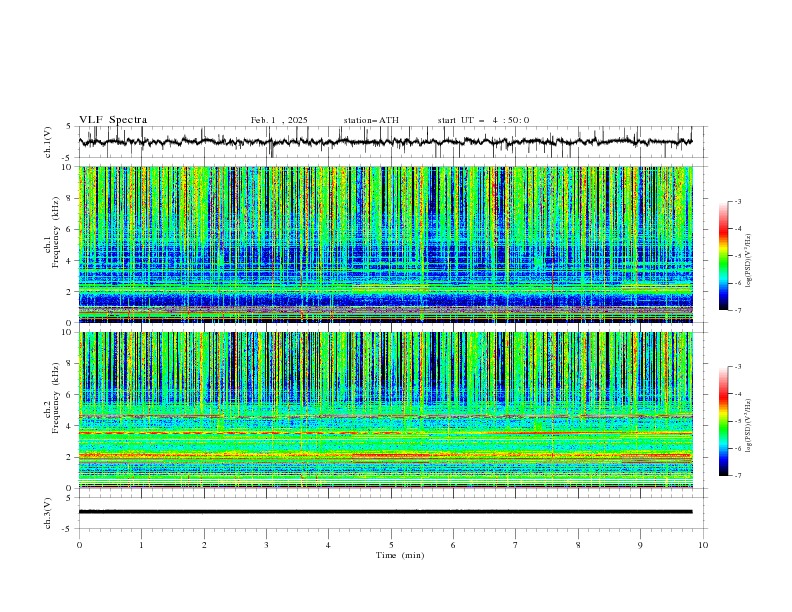Click the "5" tick on the time axis
792x612 pixels.
(x=391, y=545)
